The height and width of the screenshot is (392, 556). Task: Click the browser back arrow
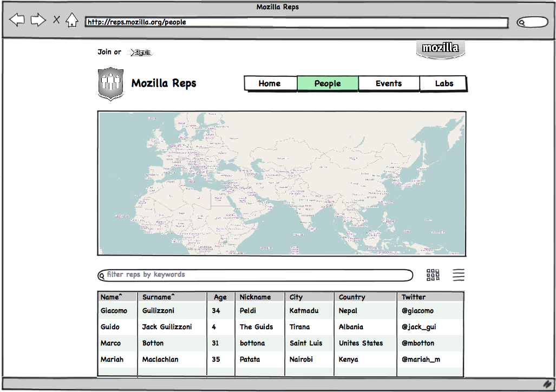[x=17, y=20]
